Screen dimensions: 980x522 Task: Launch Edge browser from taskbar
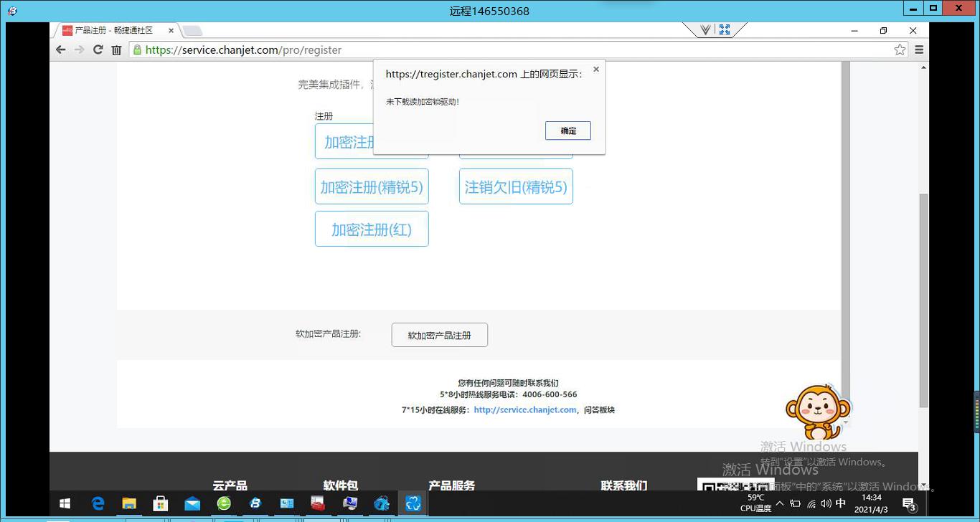tap(98, 504)
